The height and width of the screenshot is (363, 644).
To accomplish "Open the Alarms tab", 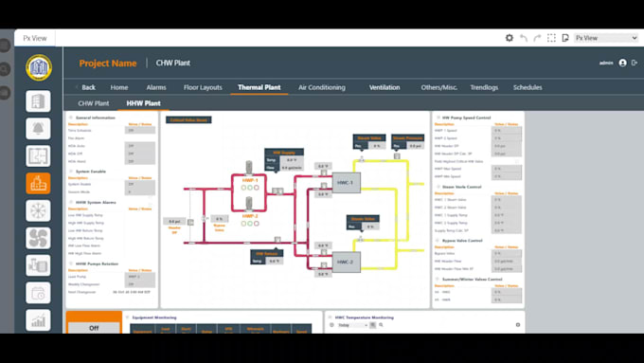I will [156, 87].
